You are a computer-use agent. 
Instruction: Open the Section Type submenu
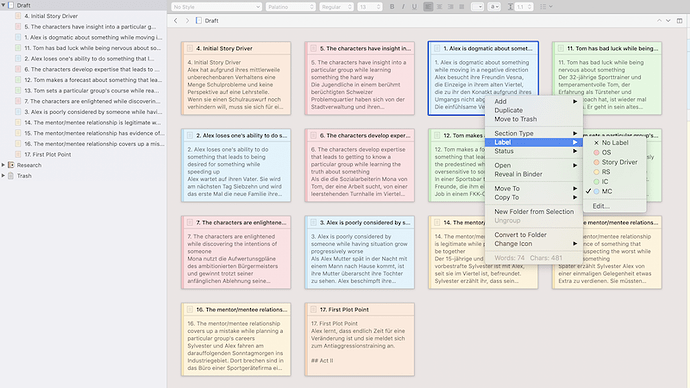pyautogui.click(x=533, y=133)
